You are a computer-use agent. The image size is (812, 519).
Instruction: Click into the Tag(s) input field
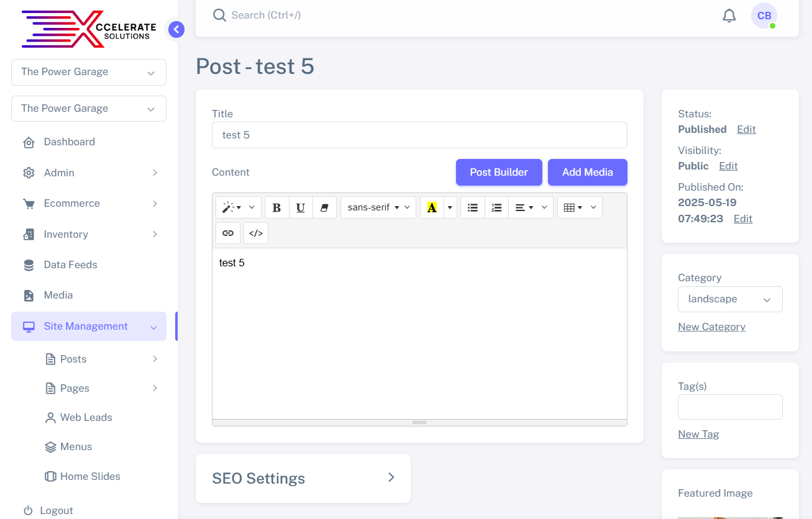coord(729,407)
